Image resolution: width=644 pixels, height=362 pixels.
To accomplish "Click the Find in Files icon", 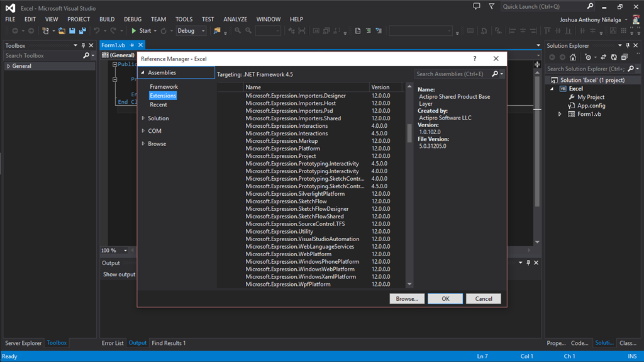I will click(x=217, y=31).
